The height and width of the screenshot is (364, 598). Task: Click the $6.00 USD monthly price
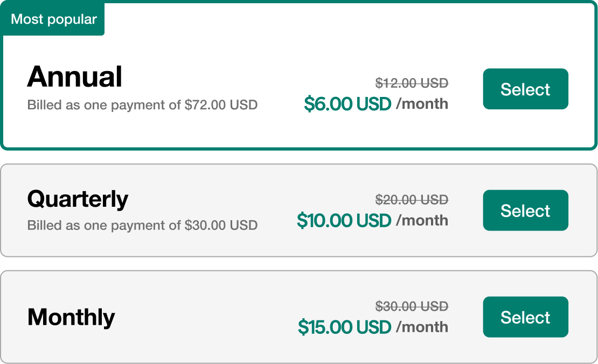pos(349,103)
